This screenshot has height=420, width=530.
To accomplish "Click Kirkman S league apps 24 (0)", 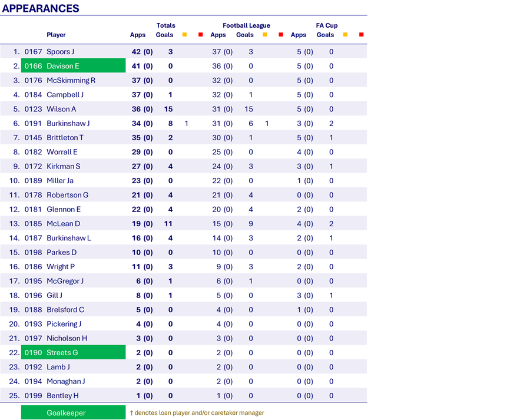I will click(223, 166).
